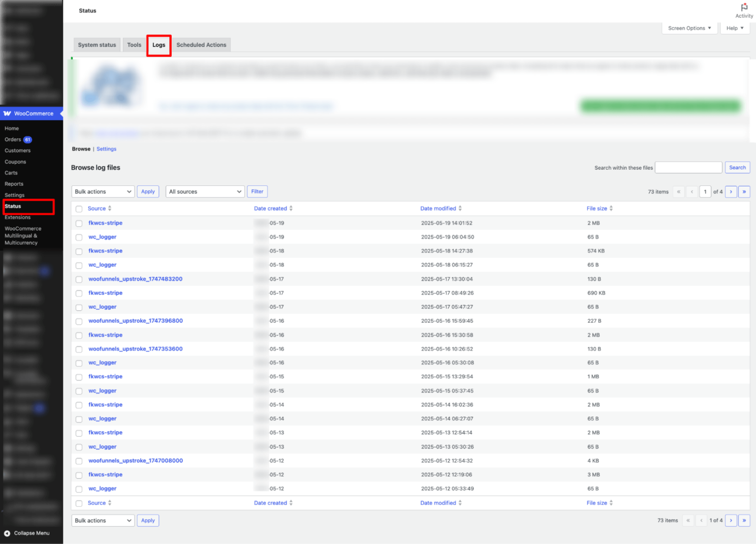This screenshot has height=544, width=756.
Task: Check the fkwcs-stripe log from 05-19
Action: coord(79,223)
